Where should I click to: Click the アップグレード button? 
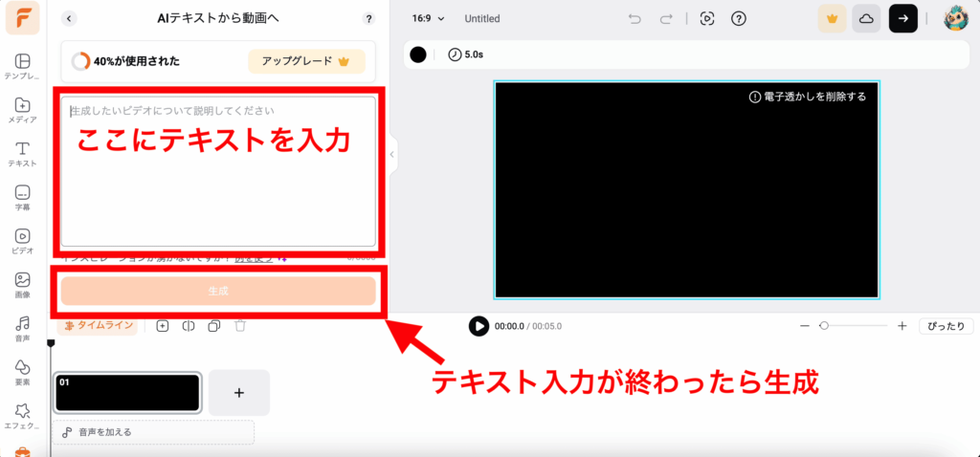pos(306,61)
